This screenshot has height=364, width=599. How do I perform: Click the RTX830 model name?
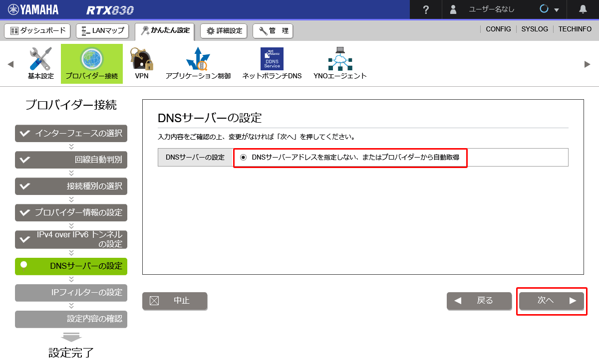(x=110, y=10)
